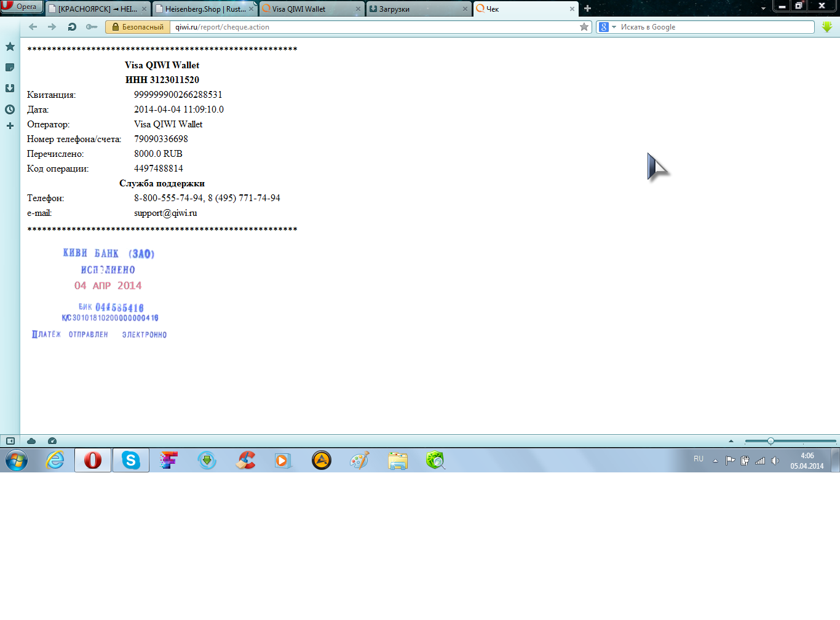Open the media player taskbar icon

(x=283, y=460)
